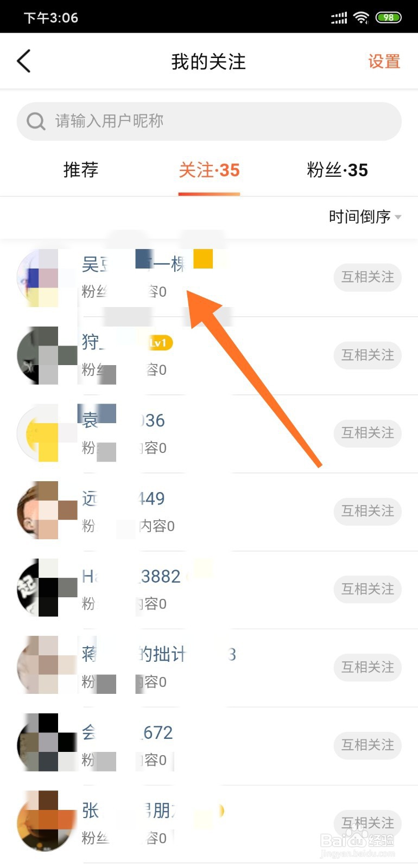418x868 pixels.
Task: Toggle 互相关注 for user ending 036
Action: click(368, 433)
